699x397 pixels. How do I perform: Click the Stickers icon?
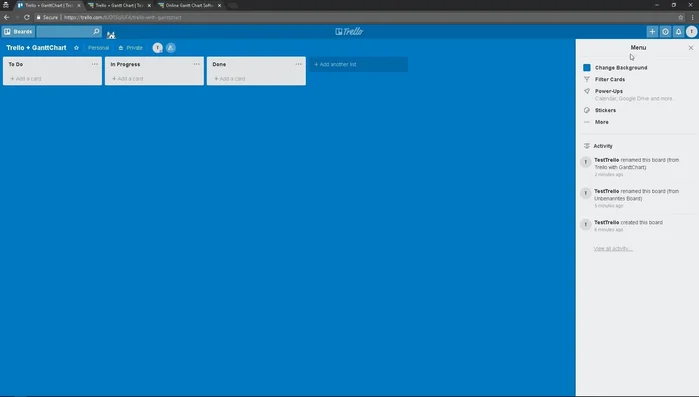click(587, 110)
